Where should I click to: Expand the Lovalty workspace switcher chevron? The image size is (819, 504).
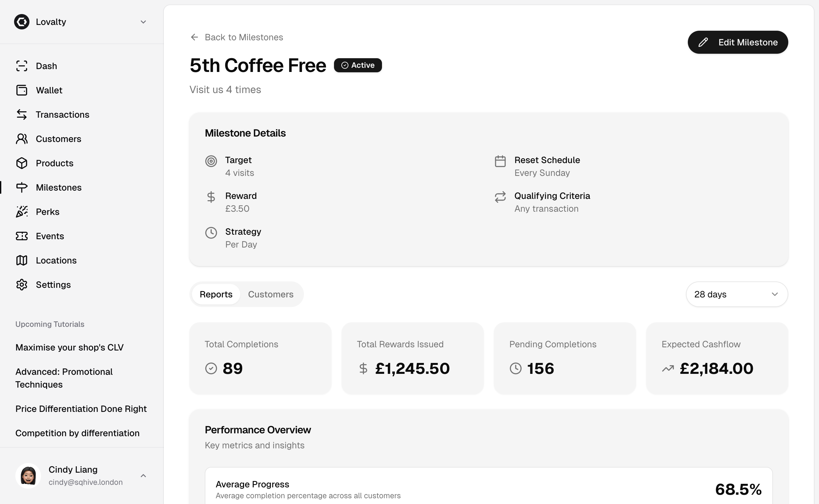(x=143, y=22)
